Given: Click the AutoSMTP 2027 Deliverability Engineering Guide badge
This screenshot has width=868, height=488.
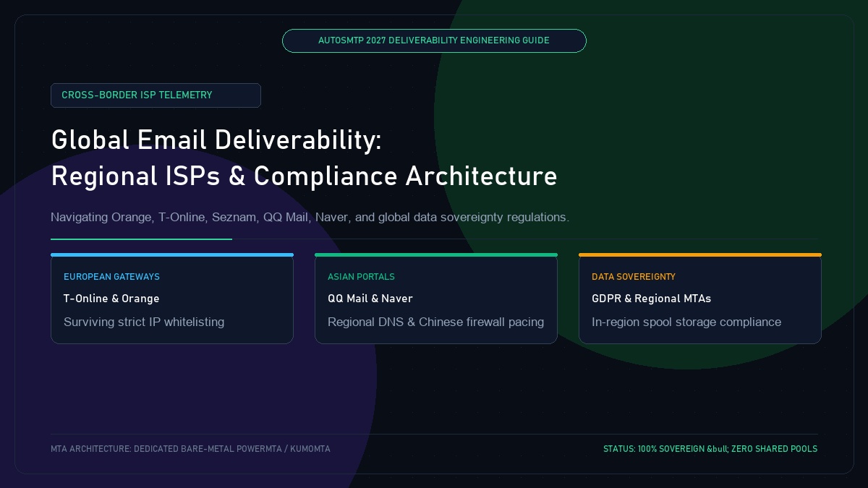Looking at the screenshot, I should (434, 40).
